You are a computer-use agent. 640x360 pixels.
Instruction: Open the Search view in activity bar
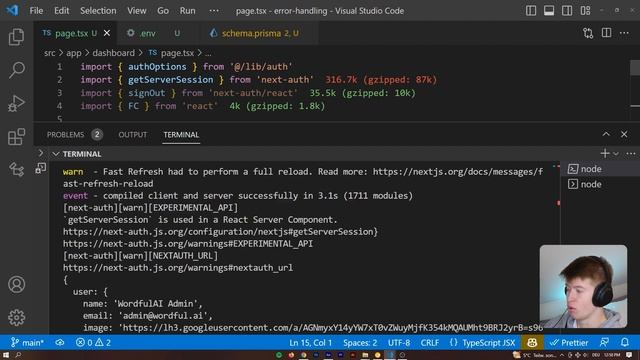(16, 70)
